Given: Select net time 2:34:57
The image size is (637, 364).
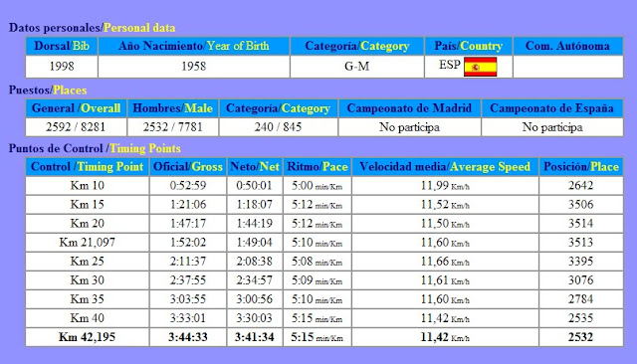Looking at the screenshot, I should coord(255,280).
